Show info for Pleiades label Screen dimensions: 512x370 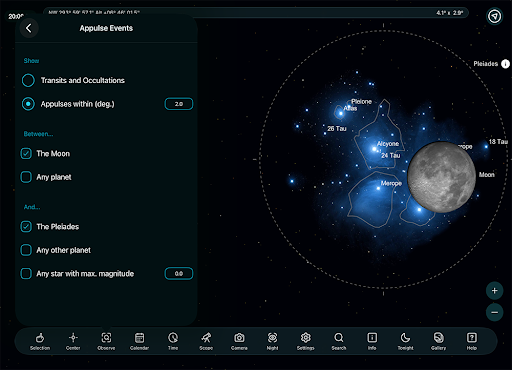pos(505,64)
